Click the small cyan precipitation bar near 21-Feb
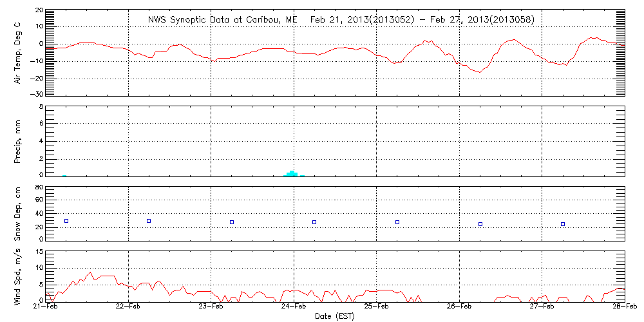 tap(64, 175)
